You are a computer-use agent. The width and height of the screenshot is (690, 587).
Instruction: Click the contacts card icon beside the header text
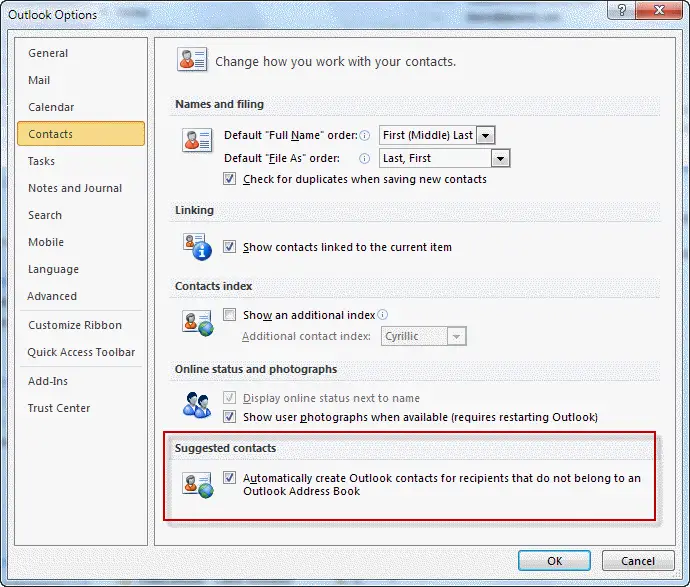pyautogui.click(x=192, y=59)
